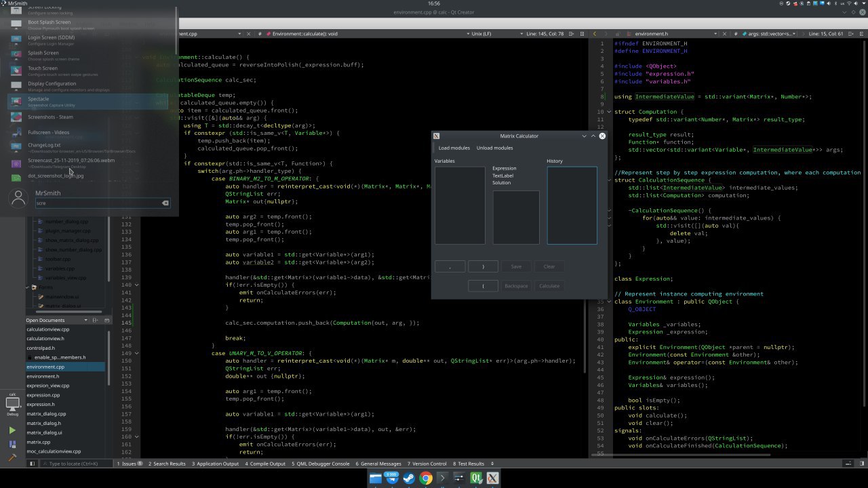The height and width of the screenshot is (488, 868).
Task: Click Calculate in Matrix Calculator
Action: coord(549,286)
